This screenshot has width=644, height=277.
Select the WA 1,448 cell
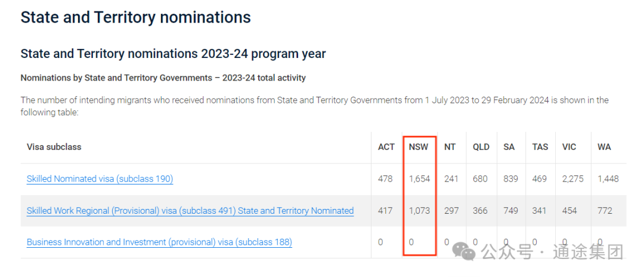point(608,179)
